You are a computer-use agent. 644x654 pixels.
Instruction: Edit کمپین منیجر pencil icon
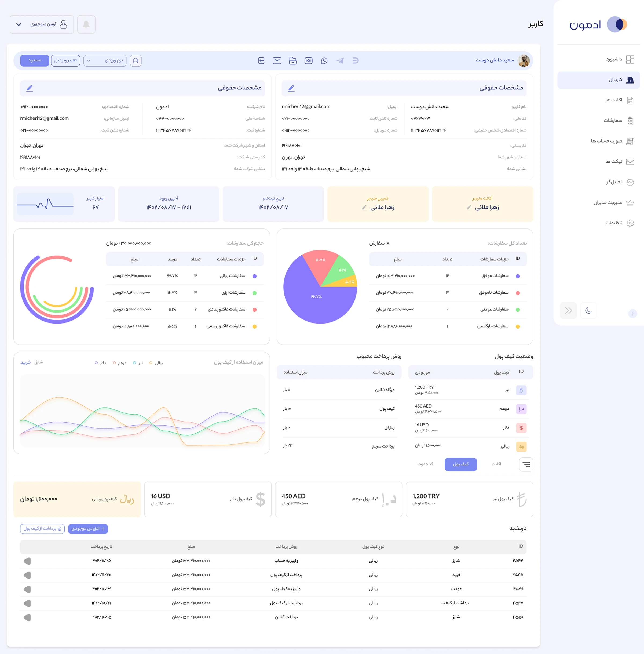pyautogui.click(x=364, y=208)
